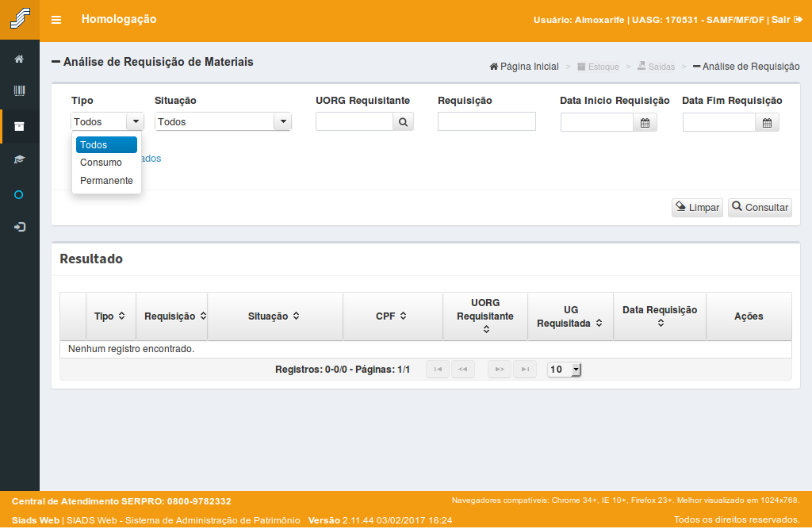The image size is (812, 529).
Task: Click the partially hidden link ending in 'ados'
Action: 151,159
